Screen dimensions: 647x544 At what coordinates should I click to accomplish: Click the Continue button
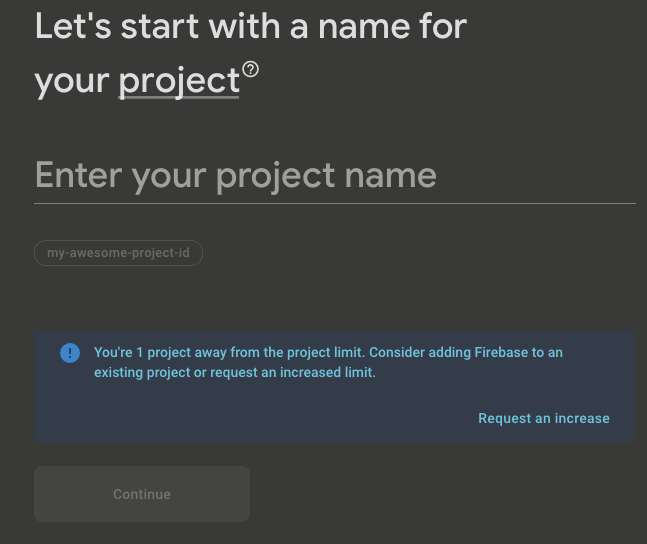point(142,494)
